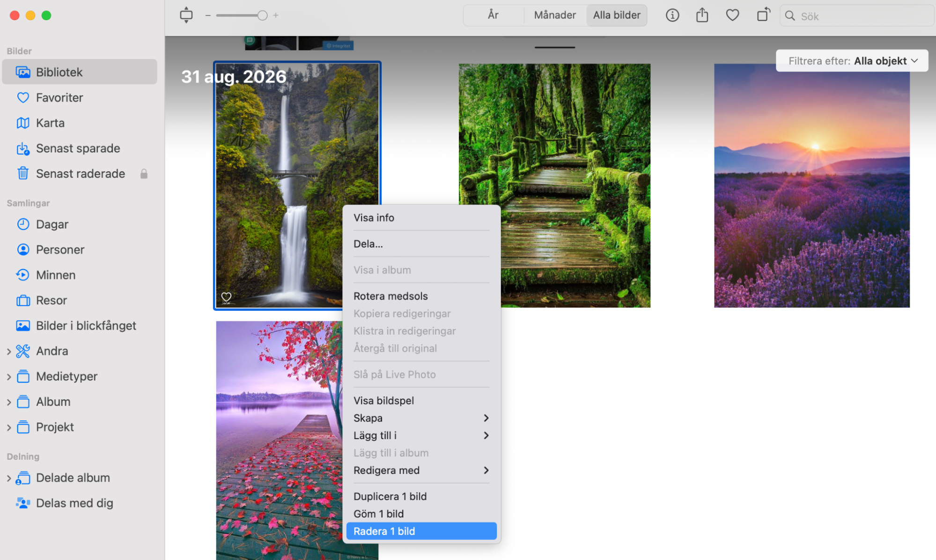This screenshot has height=560, width=936.
Task: Open Favoriter in the sidebar
Action: pos(80,97)
